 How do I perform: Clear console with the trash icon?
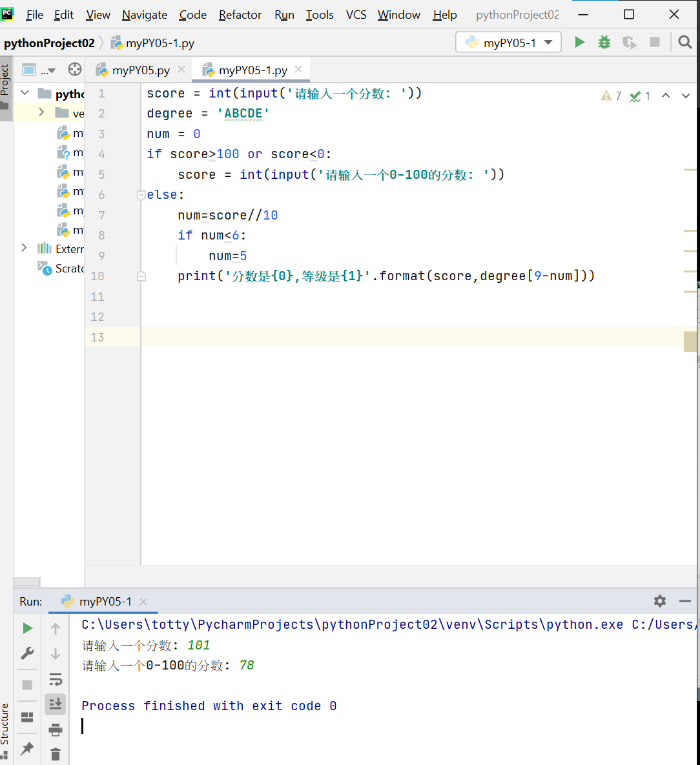[56, 754]
